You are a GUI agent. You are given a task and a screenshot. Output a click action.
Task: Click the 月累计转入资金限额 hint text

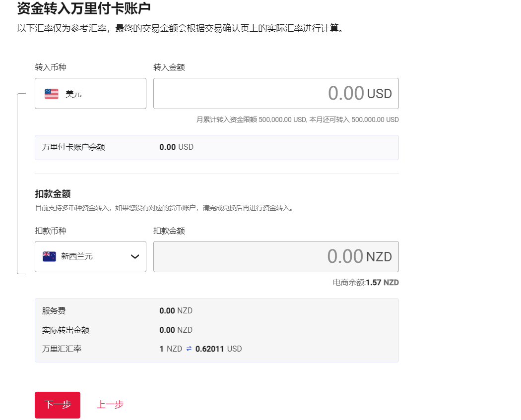pos(297,120)
